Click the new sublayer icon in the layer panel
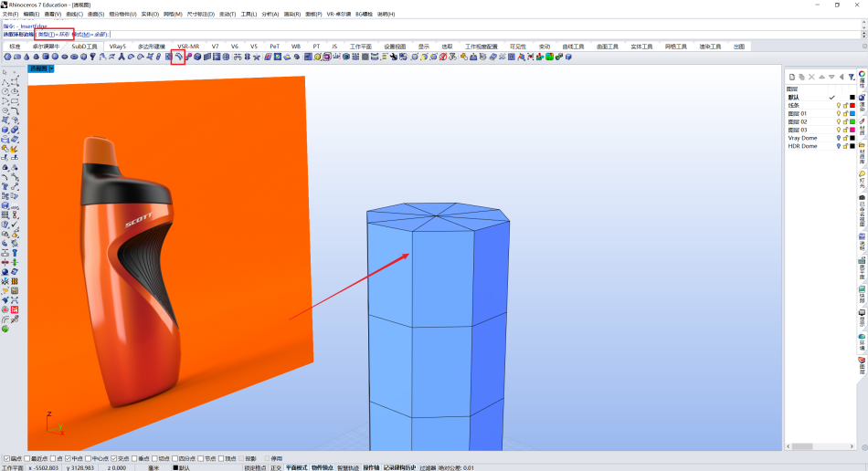The image size is (868, 471). point(801,78)
